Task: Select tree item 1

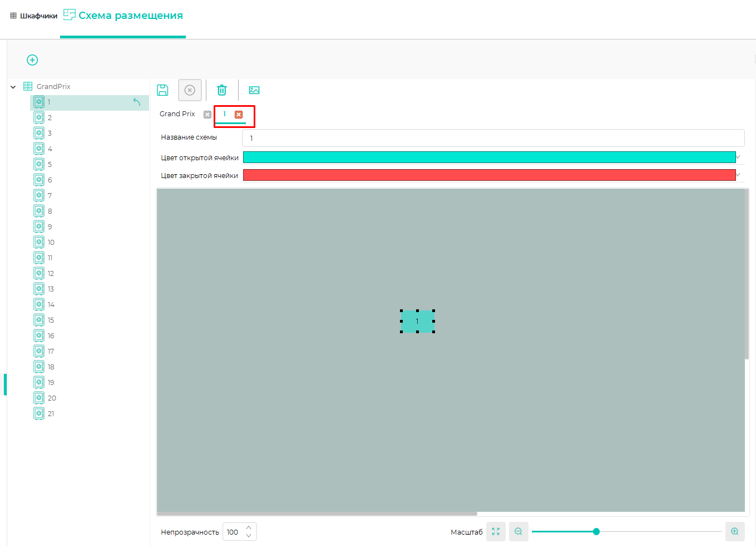Action: coord(90,102)
